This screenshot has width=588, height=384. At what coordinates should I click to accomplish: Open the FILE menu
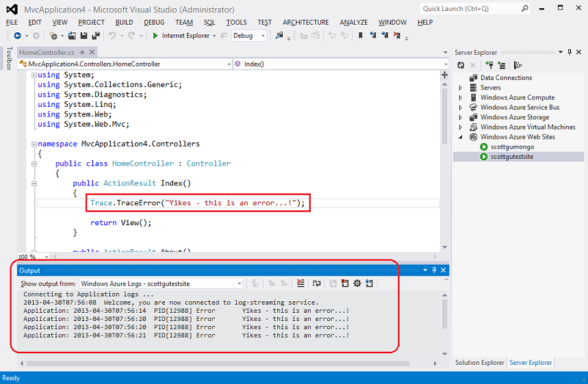12,23
